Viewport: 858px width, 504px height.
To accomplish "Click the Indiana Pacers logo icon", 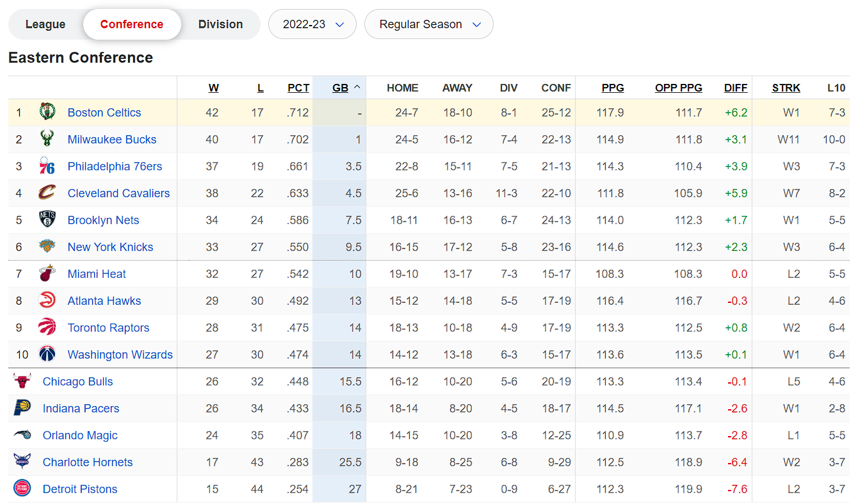I will pyautogui.click(x=22, y=408).
